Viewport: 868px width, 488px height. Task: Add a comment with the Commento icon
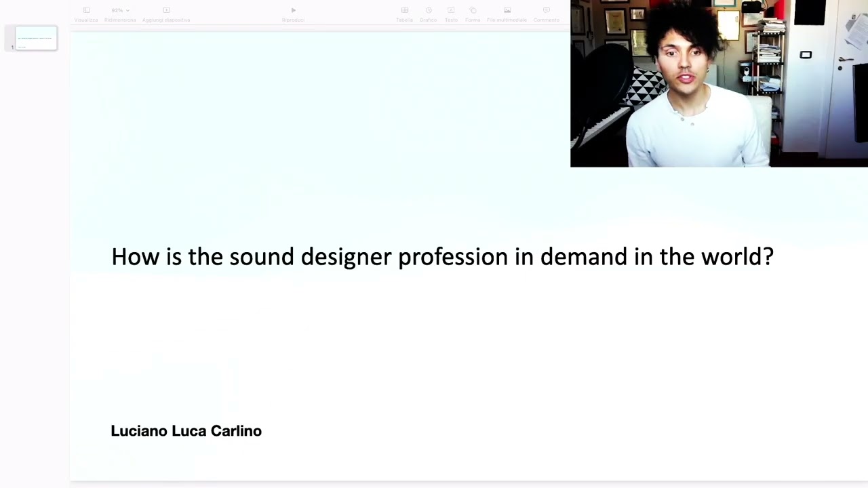tap(547, 14)
